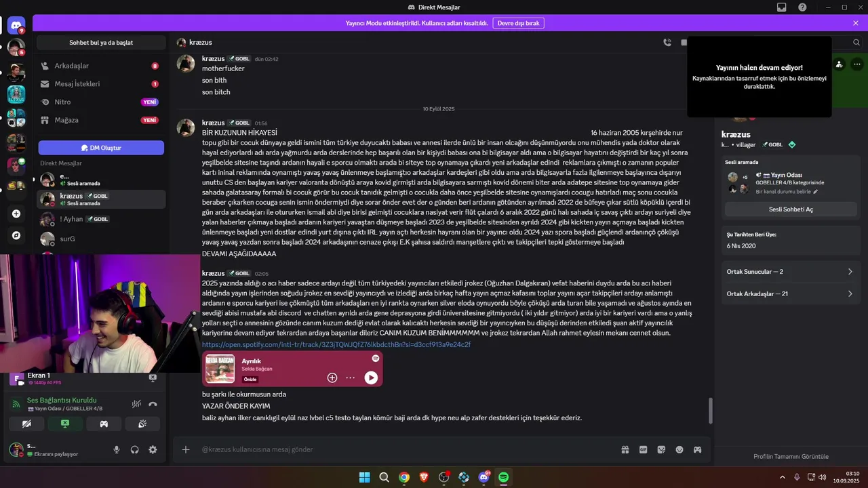The height and width of the screenshot is (488, 868).
Task: Open Windows taskbar search
Action: [384, 477]
